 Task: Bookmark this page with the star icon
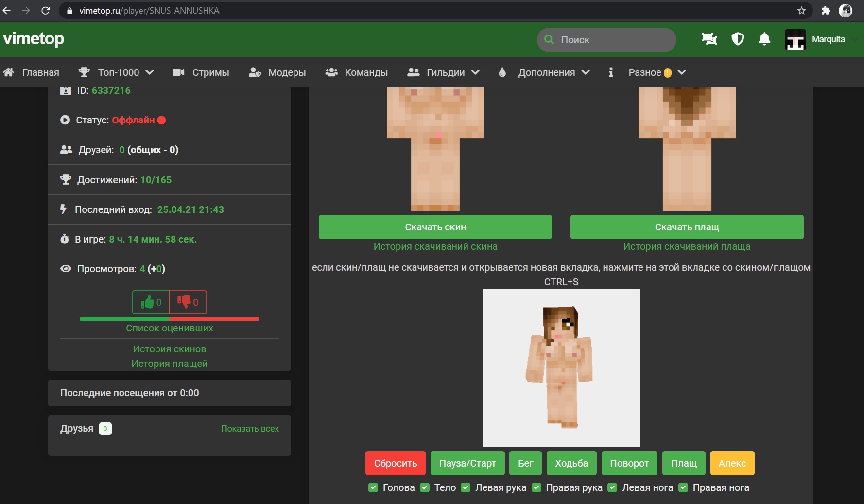tap(802, 10)
